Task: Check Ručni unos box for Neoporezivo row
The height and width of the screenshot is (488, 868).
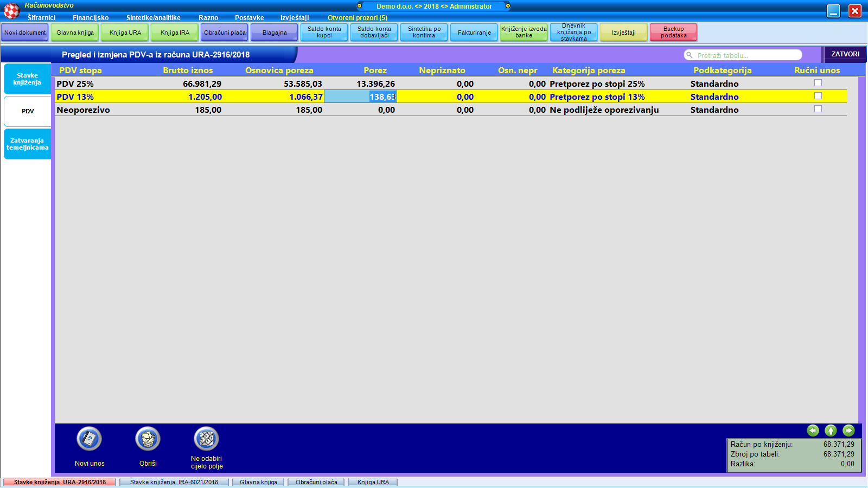Action: coord(818,109)
